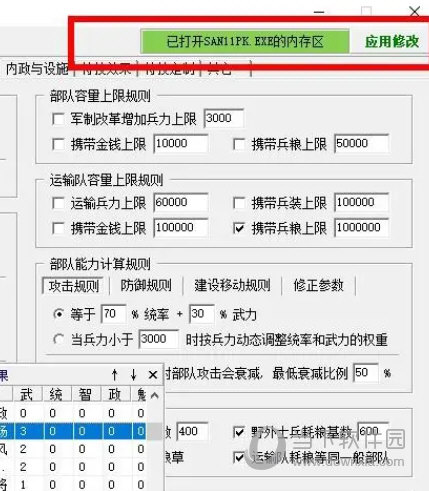The height and width of the screenshot is (491, 429).
Task: Switch to the 内政与设施 tab
Action: [x=37, y=69]
